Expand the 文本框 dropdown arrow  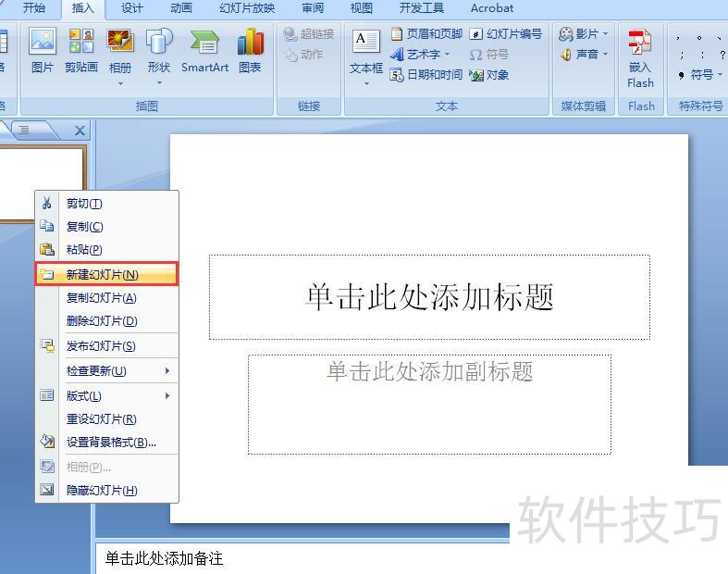(366, 83)
